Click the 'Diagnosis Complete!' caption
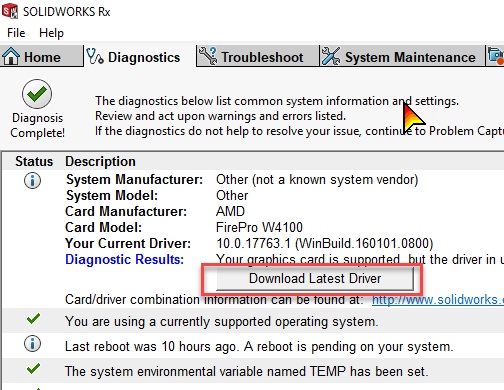Screen dimensions: 504x390 click(x=37, y=125)
